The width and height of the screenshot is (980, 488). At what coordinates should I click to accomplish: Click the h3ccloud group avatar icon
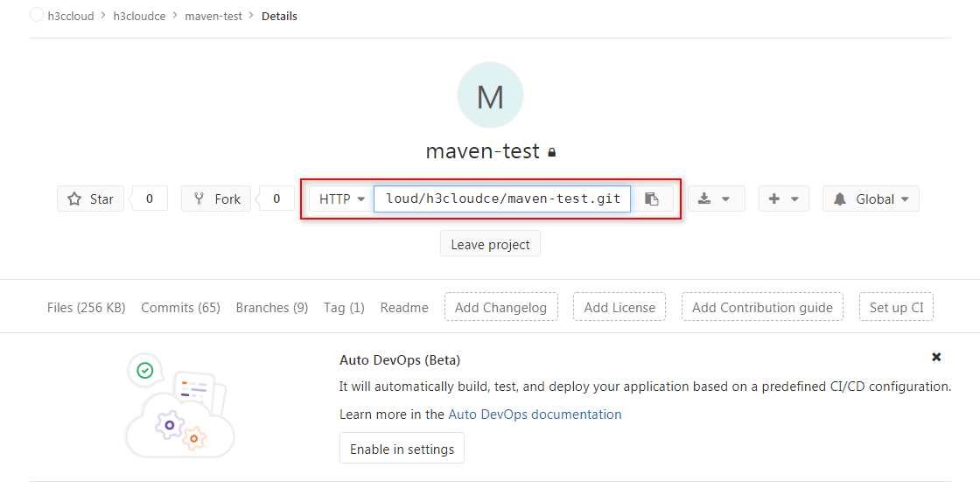click(x=37, y=15)
